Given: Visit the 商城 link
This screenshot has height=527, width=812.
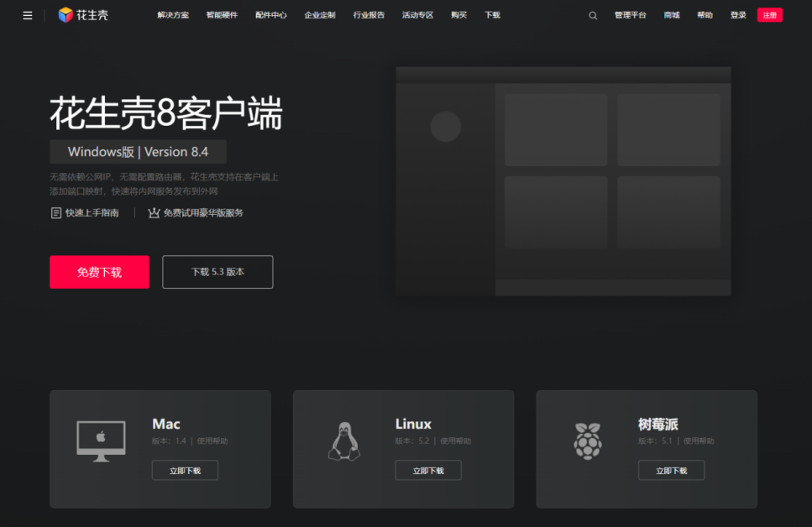Looking at the screenshot, I should [x=672, y=15].
